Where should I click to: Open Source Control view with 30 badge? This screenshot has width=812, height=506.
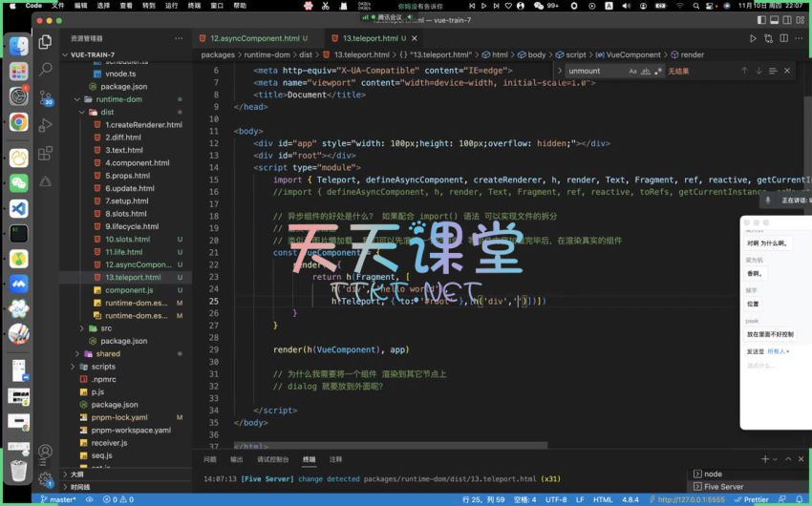tap(45, 96)
